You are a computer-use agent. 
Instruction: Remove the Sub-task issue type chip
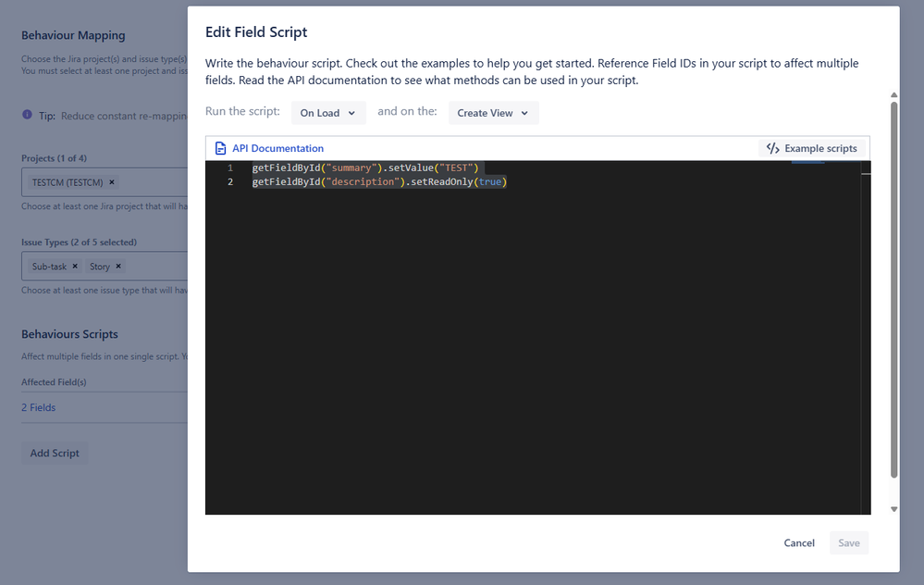pyautogui.click(x=74, y=266)
